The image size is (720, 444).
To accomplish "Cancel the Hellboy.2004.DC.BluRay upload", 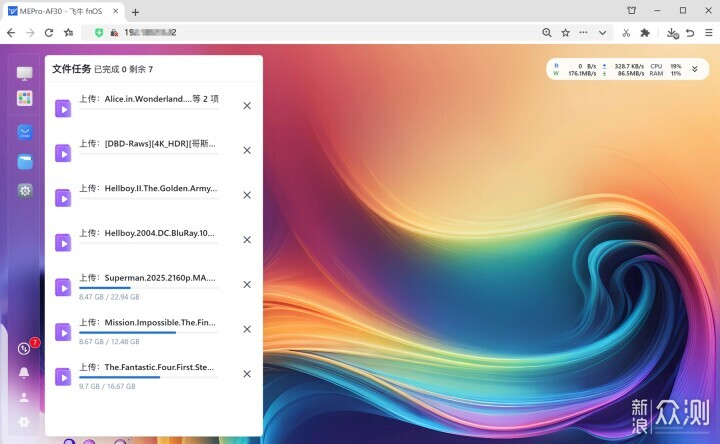I will [x=247, y=240].
